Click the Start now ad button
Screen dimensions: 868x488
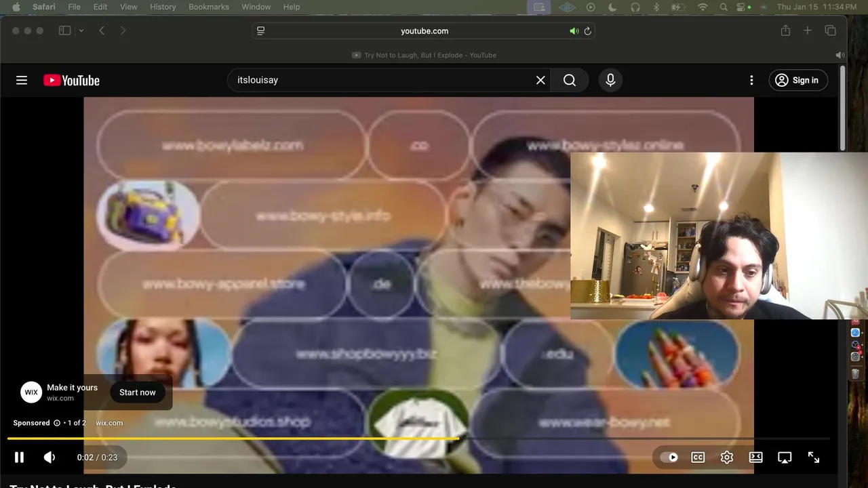click(x=138, y=392)
